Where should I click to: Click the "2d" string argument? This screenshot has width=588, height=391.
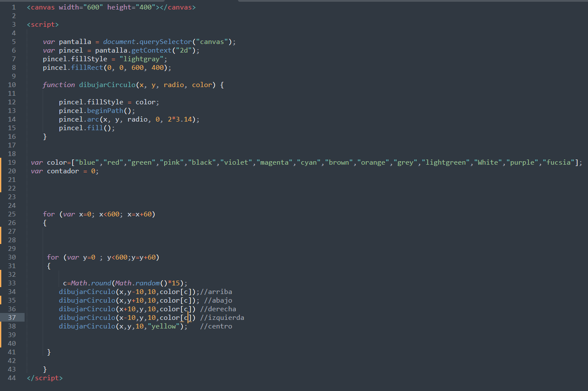pyautogui.click(x=184, y=50)
